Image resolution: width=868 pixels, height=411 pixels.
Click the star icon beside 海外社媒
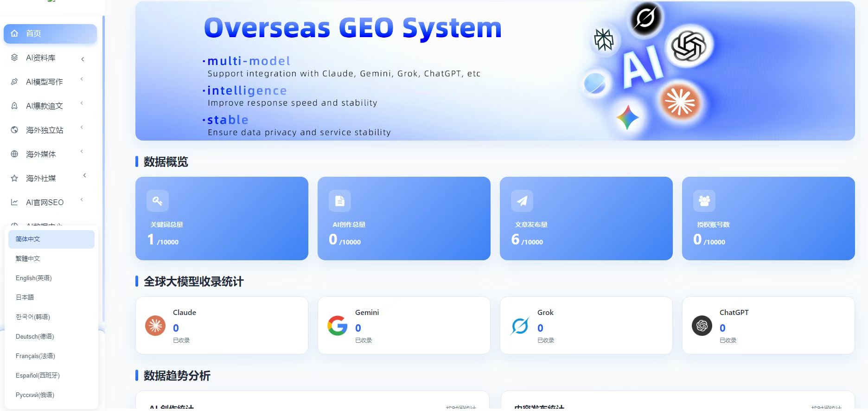[14, 178]
